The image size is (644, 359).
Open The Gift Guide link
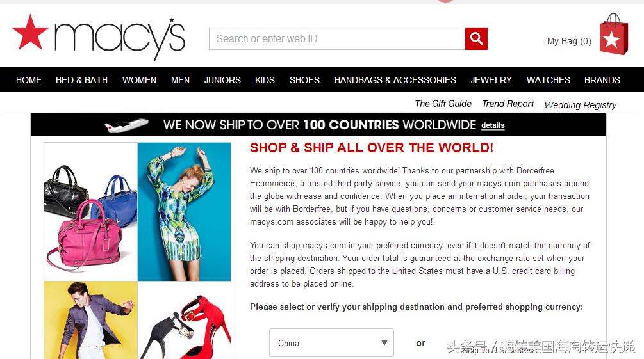coord(443,104)
